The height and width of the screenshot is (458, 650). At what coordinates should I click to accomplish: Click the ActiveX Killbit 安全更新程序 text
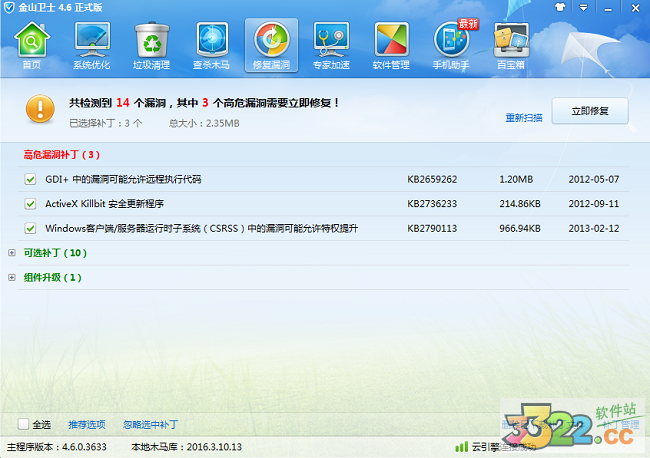click(104, 204)
